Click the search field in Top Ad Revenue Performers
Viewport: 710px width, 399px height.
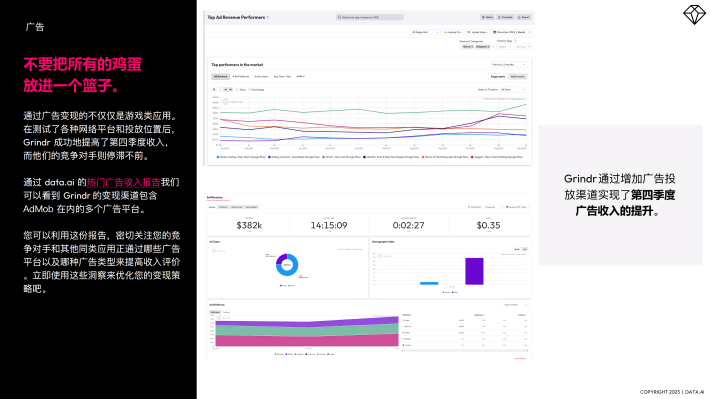click(369, 17)
